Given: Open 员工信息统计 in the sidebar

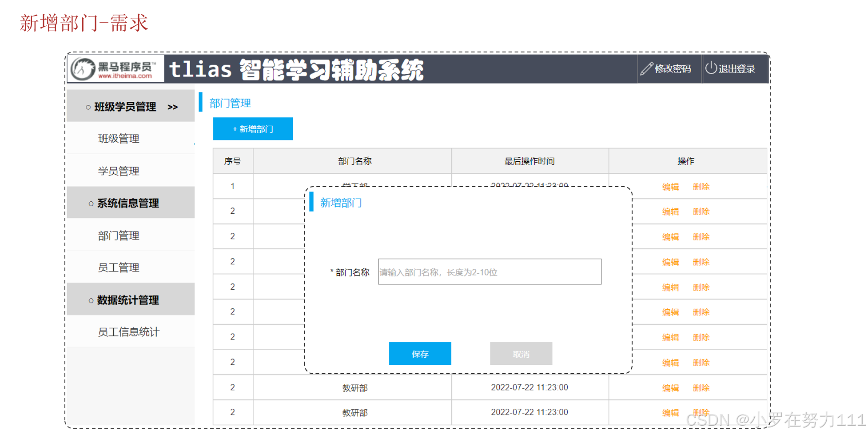Looking at the screenshot, I should 128,332.
